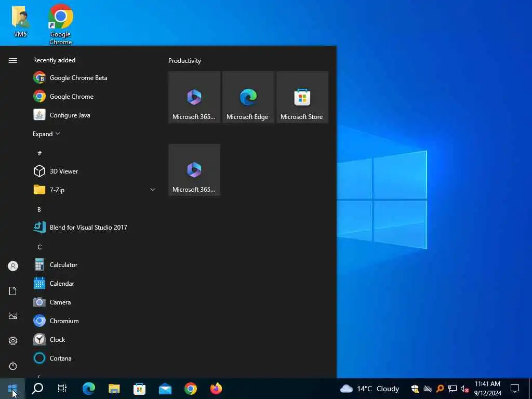Open Microsoft Store from the taskbar

tap(139, 389)
